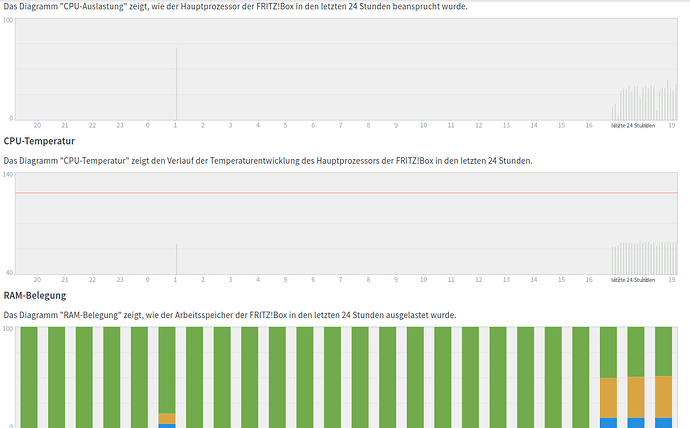This screenshot has width=690, height=428.
Task: Click hour label 23 under CPU-Auslastung chart
Action: pyautogui.click(x=120, y=125)
